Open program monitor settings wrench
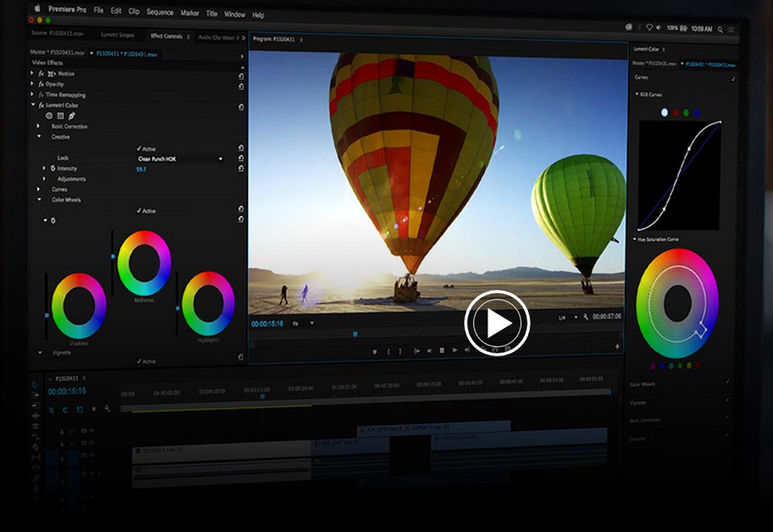 585,317
